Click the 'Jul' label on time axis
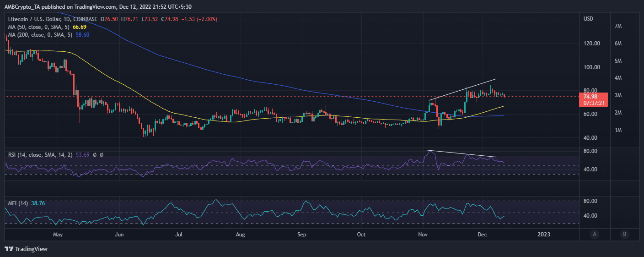 point(179,234)
